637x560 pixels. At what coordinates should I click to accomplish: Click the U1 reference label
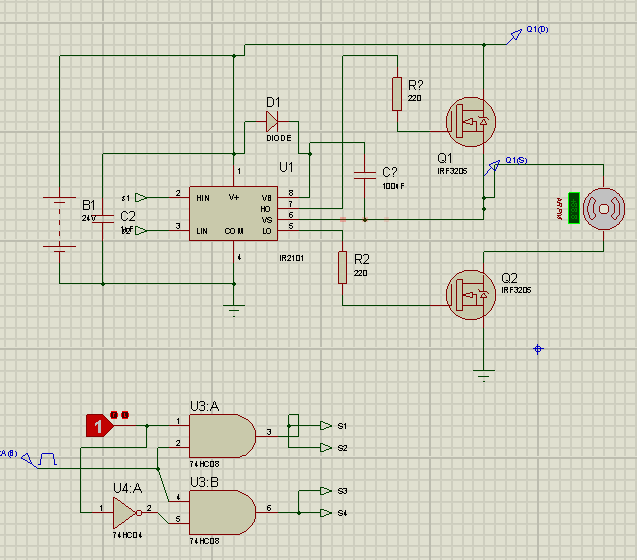point(286,167)
